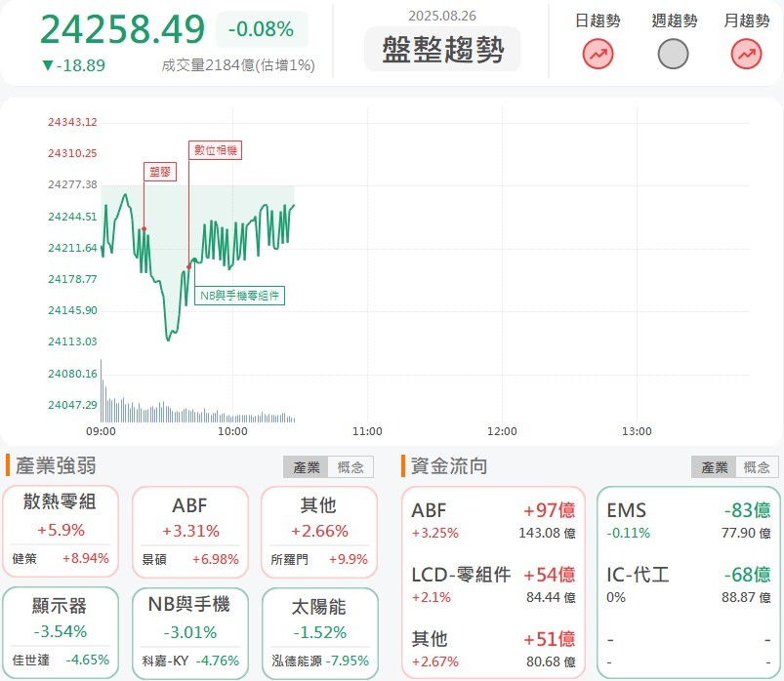Open the 佳世達 stock link
The height and width of the screenshot is (681, 784).
point(32,660)
